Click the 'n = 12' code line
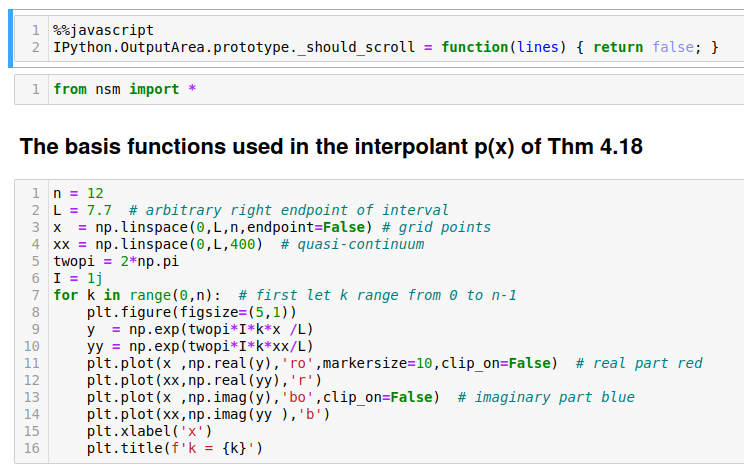This screenshot has width=744, height=476. (77, 193)
